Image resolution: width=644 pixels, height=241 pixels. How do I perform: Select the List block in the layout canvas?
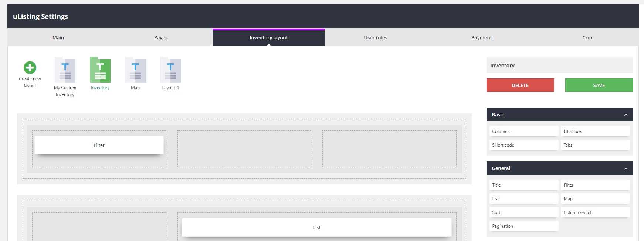pos(316,228)
